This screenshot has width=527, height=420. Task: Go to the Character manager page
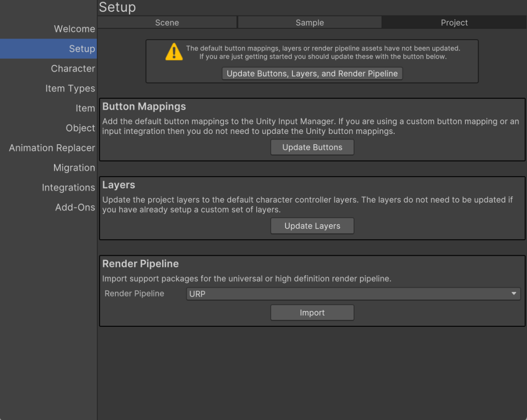click(73, 68)
